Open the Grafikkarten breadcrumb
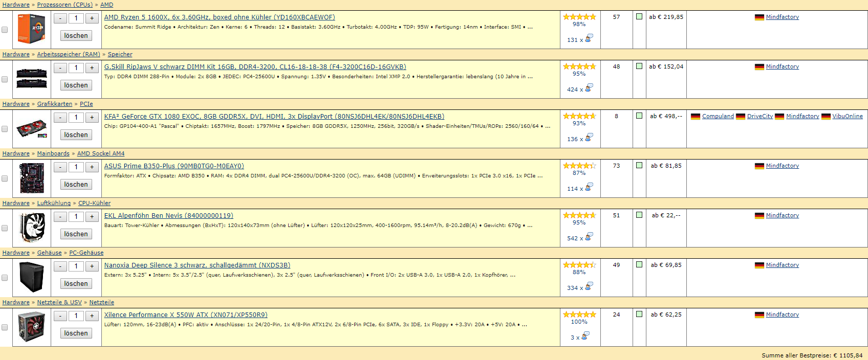This screenshot has height=360, width=868. click(x=55, y=104)
